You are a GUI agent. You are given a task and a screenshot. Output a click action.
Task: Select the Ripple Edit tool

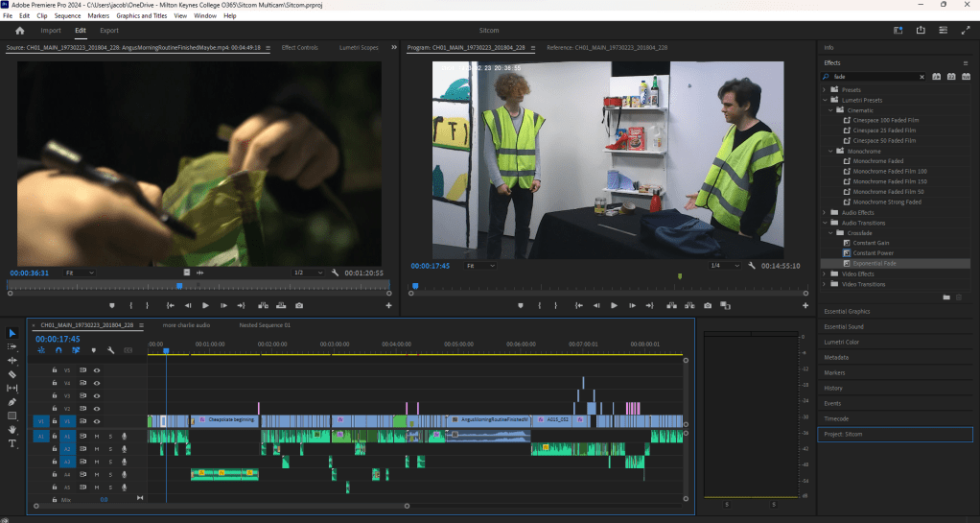(12, 361)
